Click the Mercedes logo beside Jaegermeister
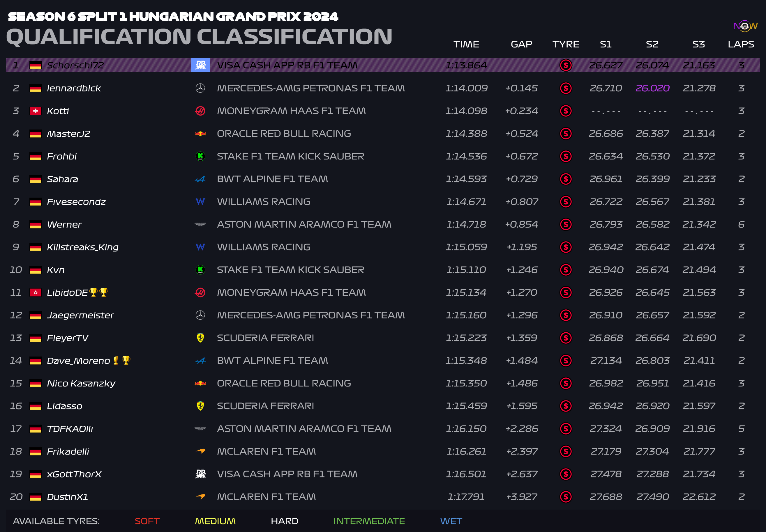 pyautogui.click(x=200, y=315)
